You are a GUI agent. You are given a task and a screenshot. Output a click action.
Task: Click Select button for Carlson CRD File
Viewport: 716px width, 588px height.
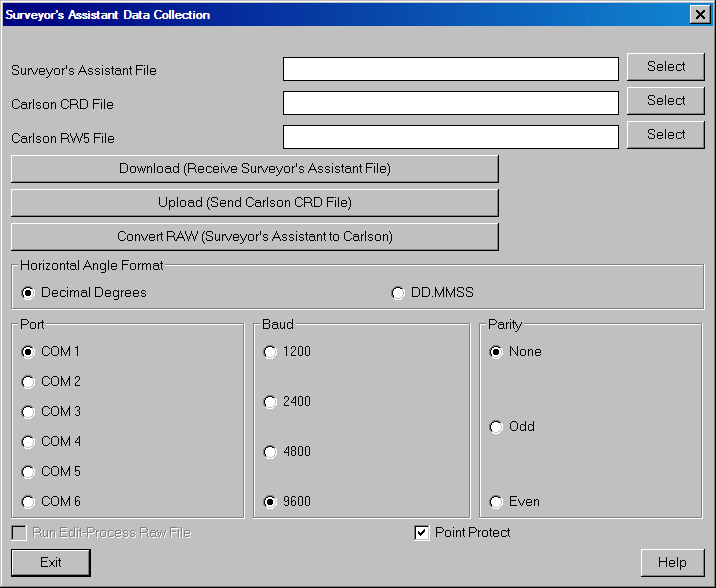[x=666, y=101]
